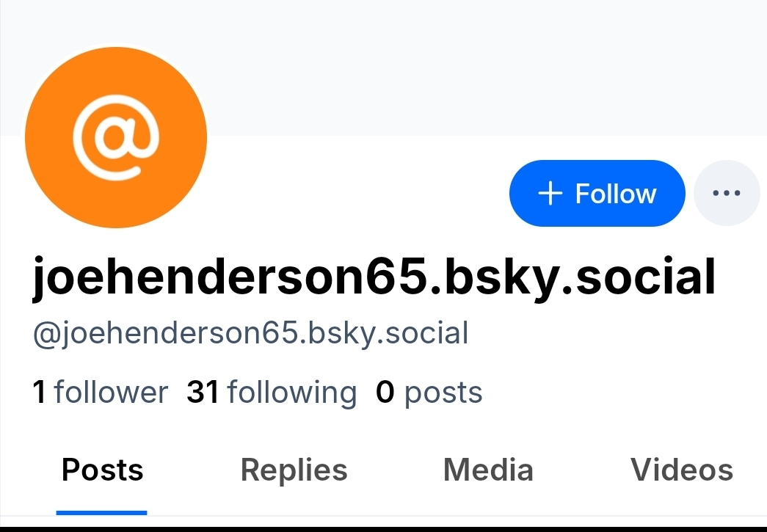Click the bold number 0
This screenshot has height=532, width=767.
click(x=385, y=392)
